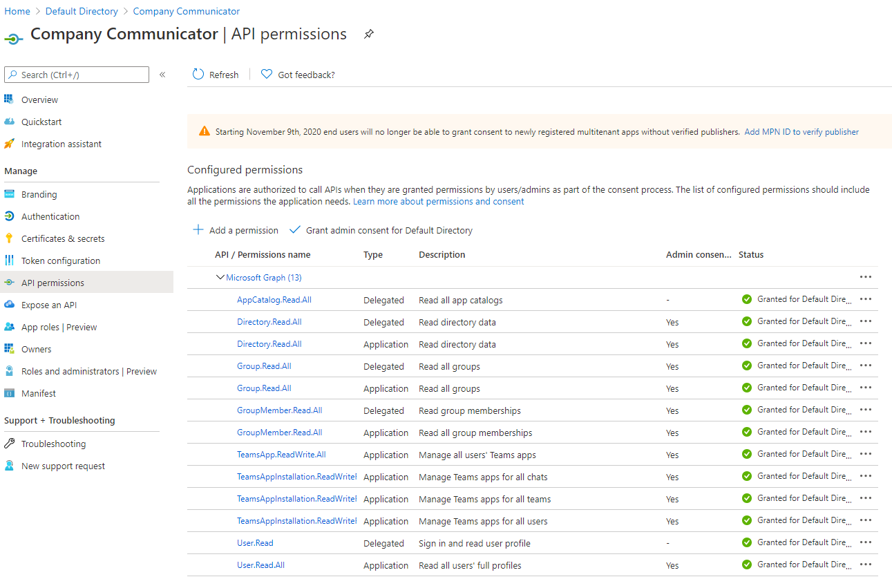Open the Add MPN ID to verify publisher link
Viewport: 892px width, 588px height.
801,131
